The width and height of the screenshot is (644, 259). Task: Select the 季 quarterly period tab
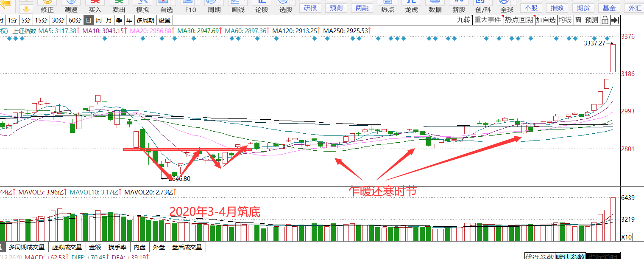119,20
